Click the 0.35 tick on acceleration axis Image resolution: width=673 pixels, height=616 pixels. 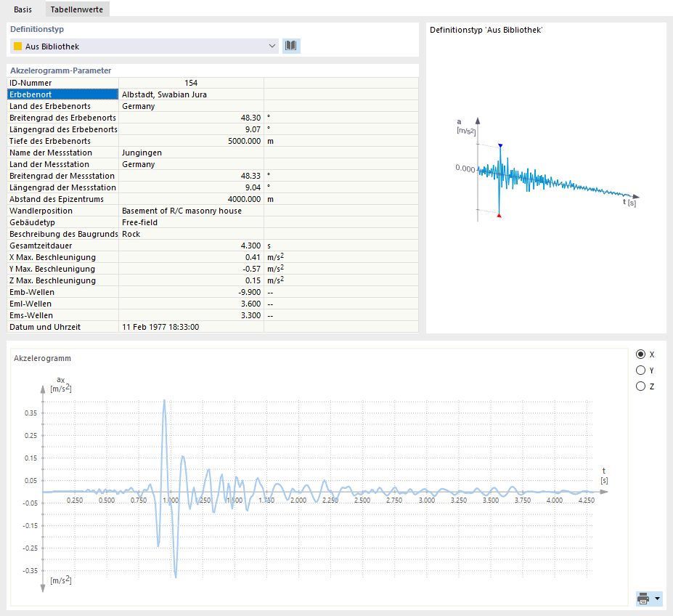coord(31,413)
